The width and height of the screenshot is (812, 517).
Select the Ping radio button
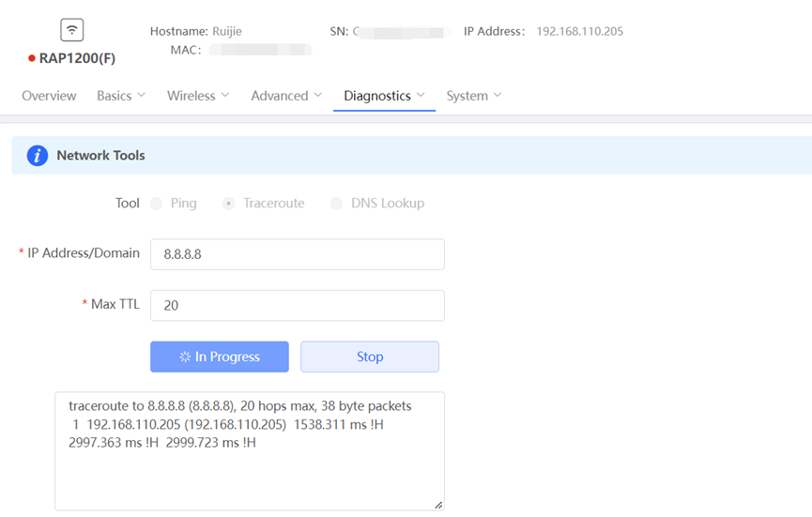(157, 204)
